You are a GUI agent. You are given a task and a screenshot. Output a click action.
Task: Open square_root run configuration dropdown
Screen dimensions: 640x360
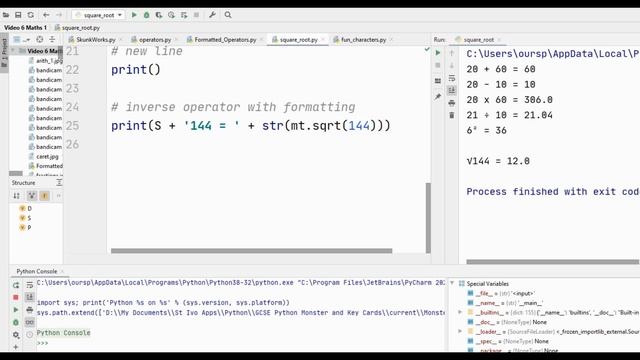tap(98, 15)
